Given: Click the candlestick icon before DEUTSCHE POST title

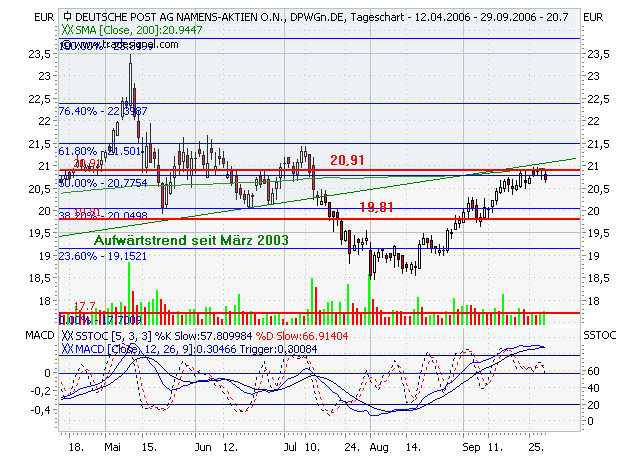Looking at the screenshot, I should [x=66, y=18].
